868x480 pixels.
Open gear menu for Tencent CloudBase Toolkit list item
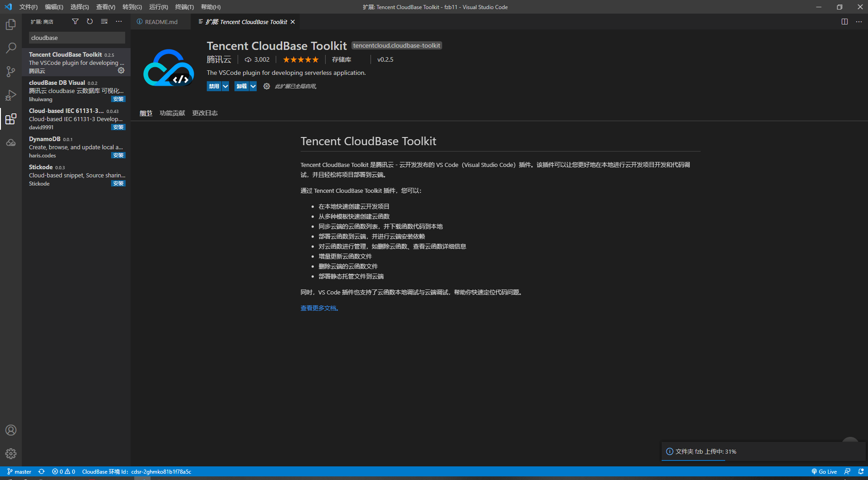click(121, 70)
